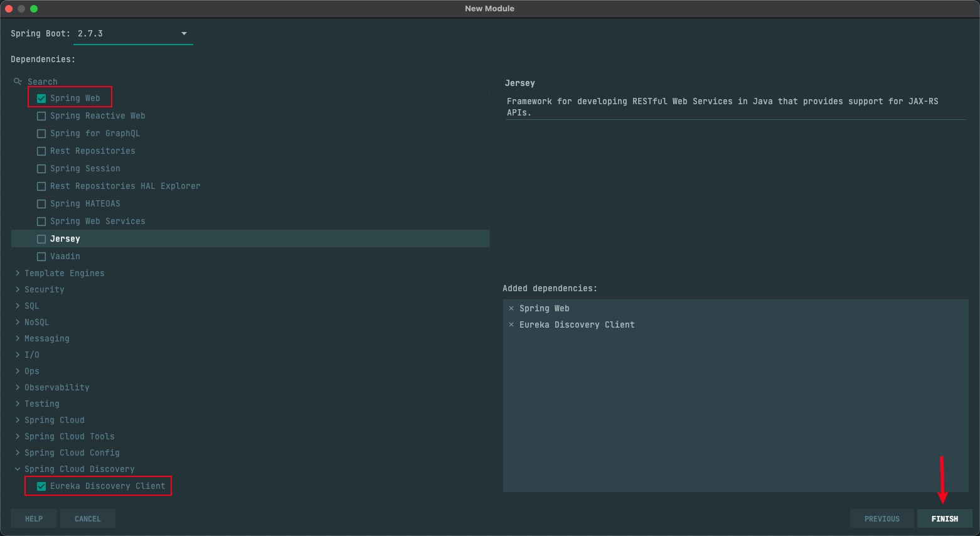The height and width of the screenshot is (536, 980).
Task: Enable the Spring Session dependency checkbox
Action: click(41, 169)
